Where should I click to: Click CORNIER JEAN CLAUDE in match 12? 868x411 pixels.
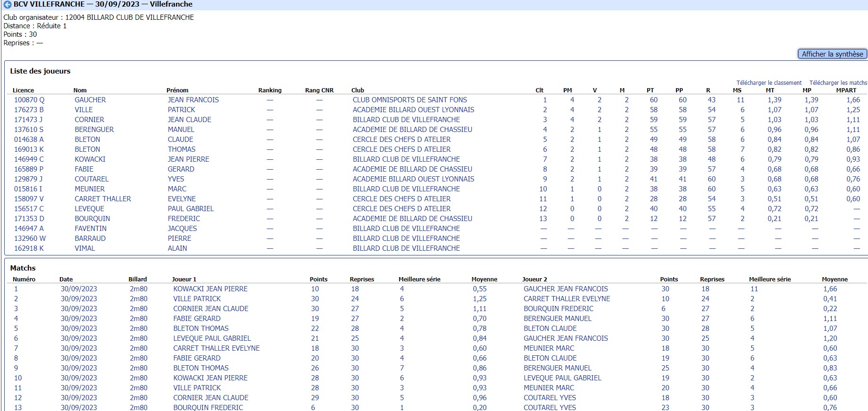pos(211,398)
